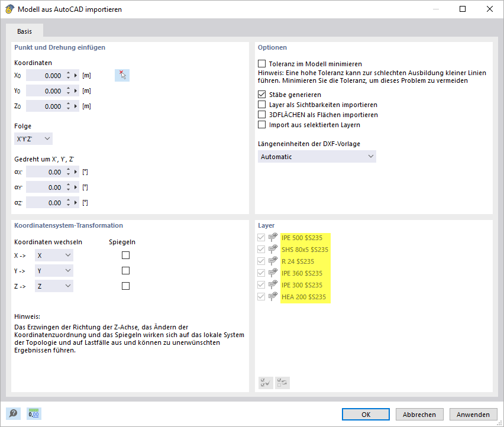Viewport: 504px width, 427px height.
Task: Enable Layer als Sichtbarkeiten importieren
Action: [x=261, y=105]
